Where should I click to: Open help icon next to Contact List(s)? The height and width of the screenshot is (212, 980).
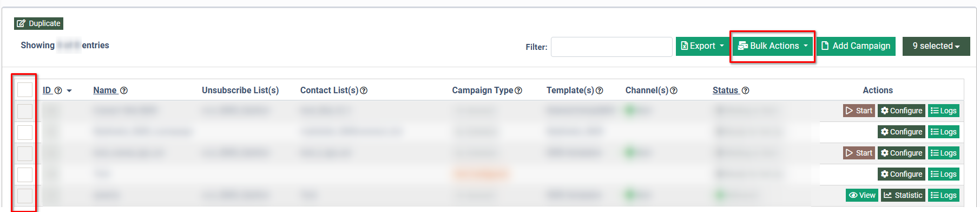point(364,91)
